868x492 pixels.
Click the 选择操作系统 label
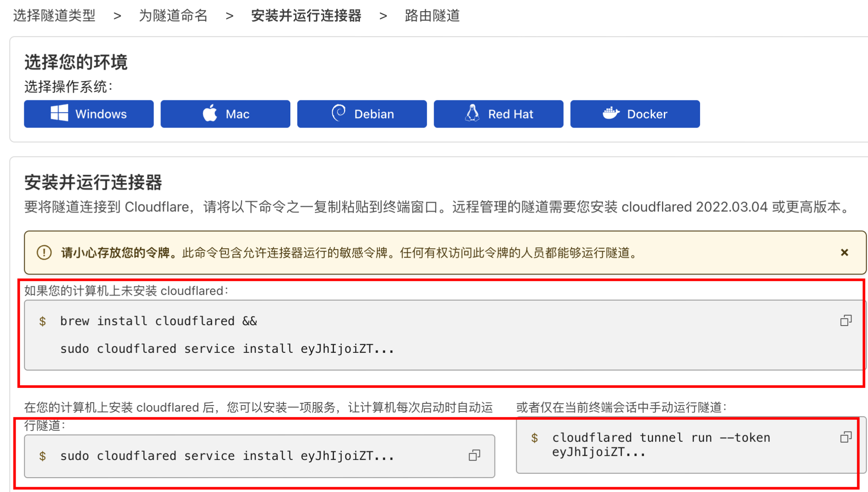tap(68, 87)
